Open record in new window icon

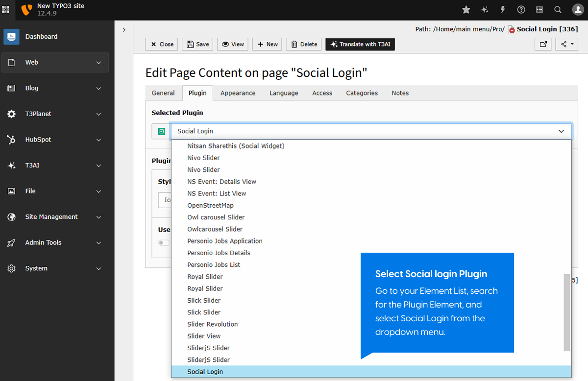[543, 44]
